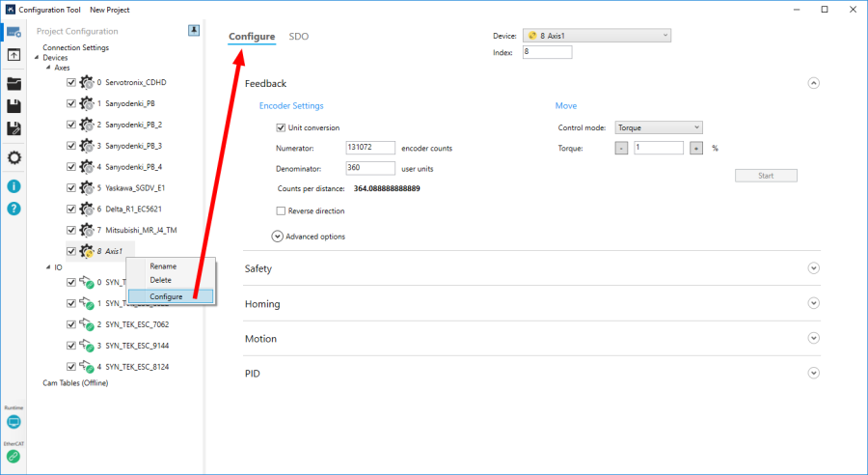Open the Control mode dropdown
This screenshot has width=868, height=475.
pyautogui.click(x=659, y=127)
